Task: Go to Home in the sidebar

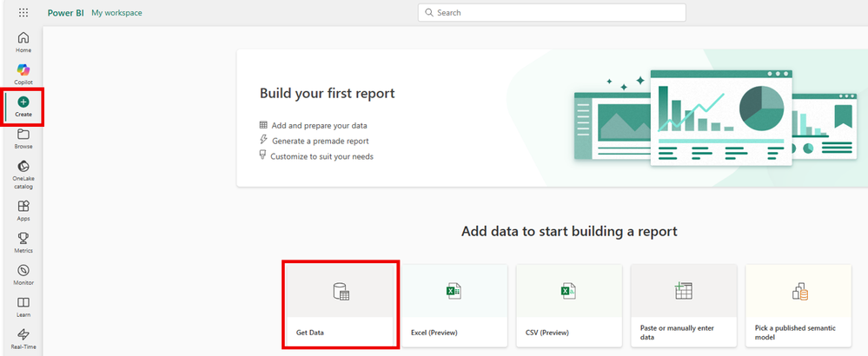Action: (23, 42)
